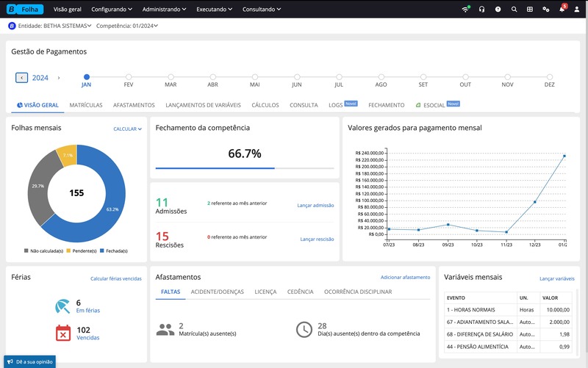Screen dimensions: 588x368
Task: Click the connection status wifi icon
Action: (466, 10)
